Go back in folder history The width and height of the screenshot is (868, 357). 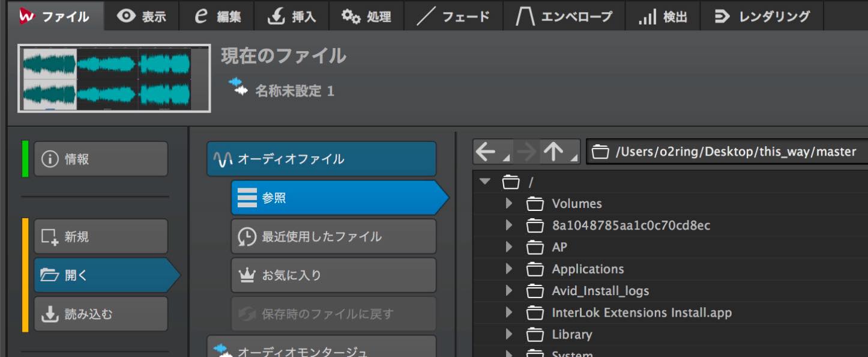486,152
